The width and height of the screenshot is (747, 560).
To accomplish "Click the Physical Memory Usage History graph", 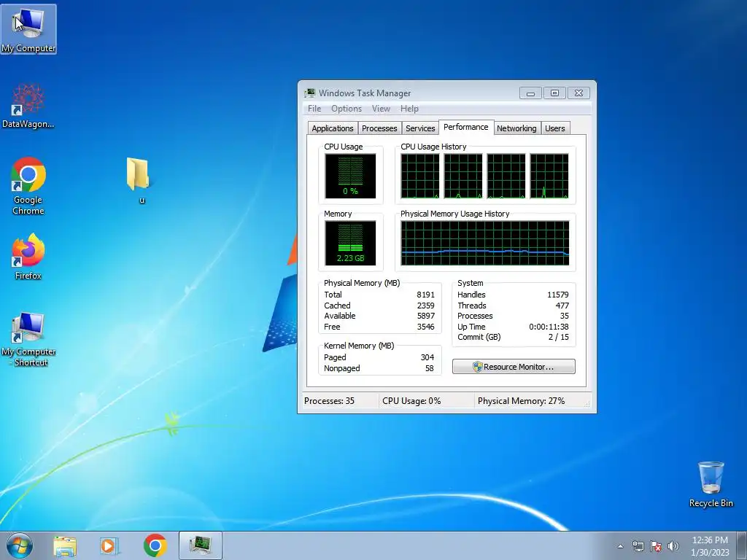I will pos(484,243).
